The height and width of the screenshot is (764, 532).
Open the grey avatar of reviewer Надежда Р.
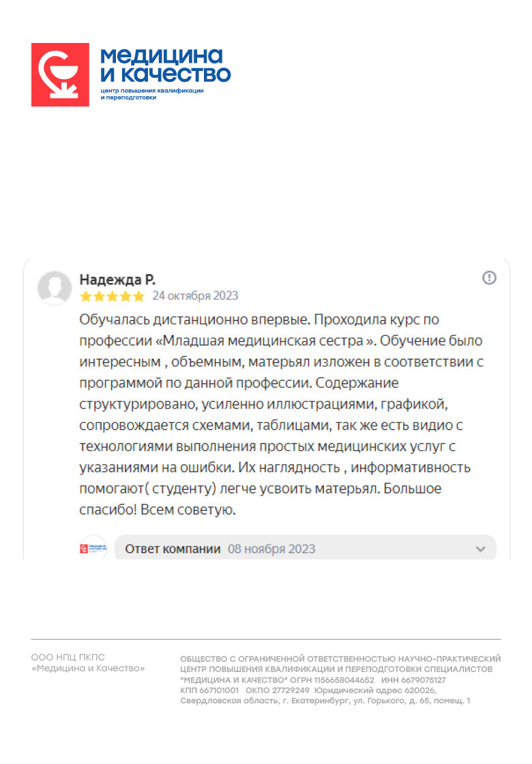point(55,288)
